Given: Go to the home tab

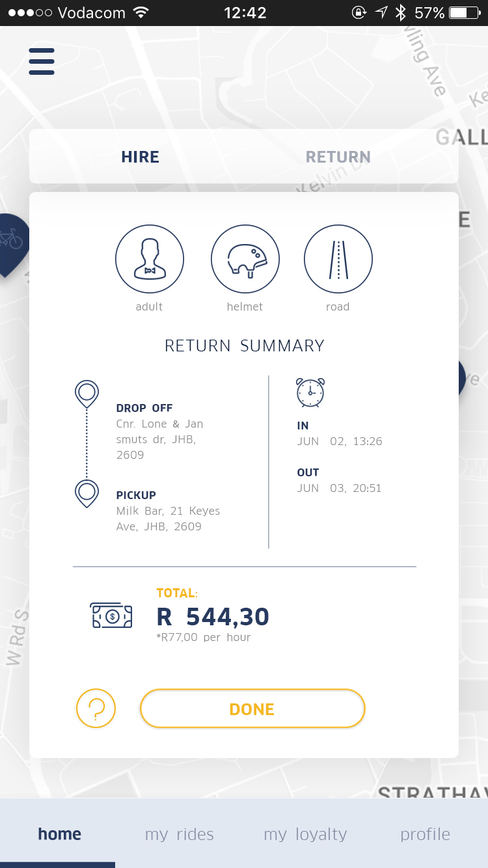Looking at the screenshot, I should tap(60, 834).
